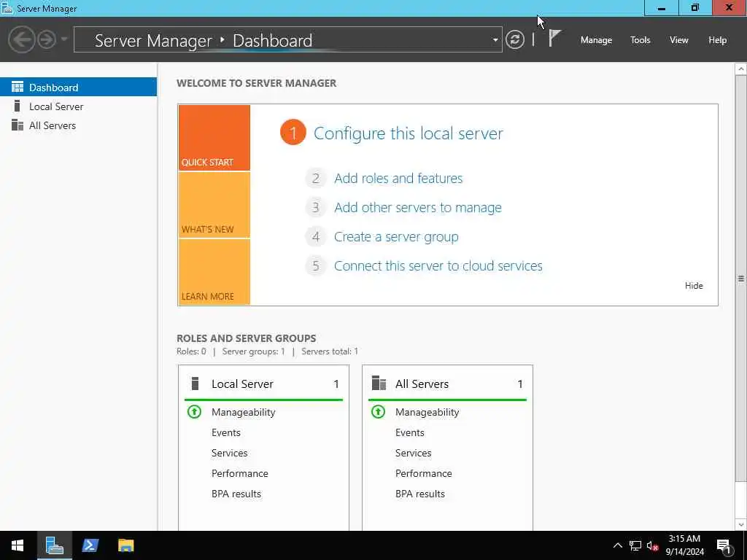Open Performance in All Servers tile
The width and height of the screenshot is (747, 560).
click(x=424, y=473)
